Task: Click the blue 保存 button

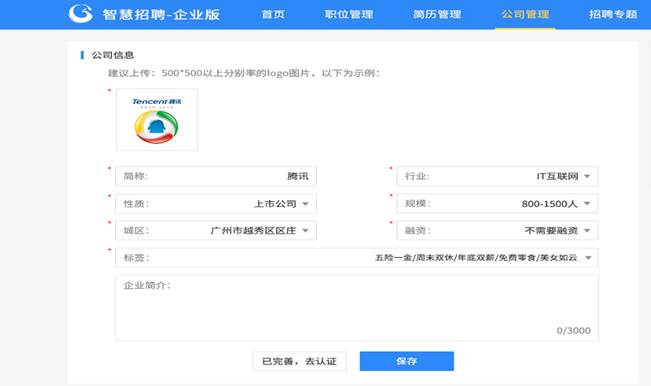Action: click(x=407, y=361)
